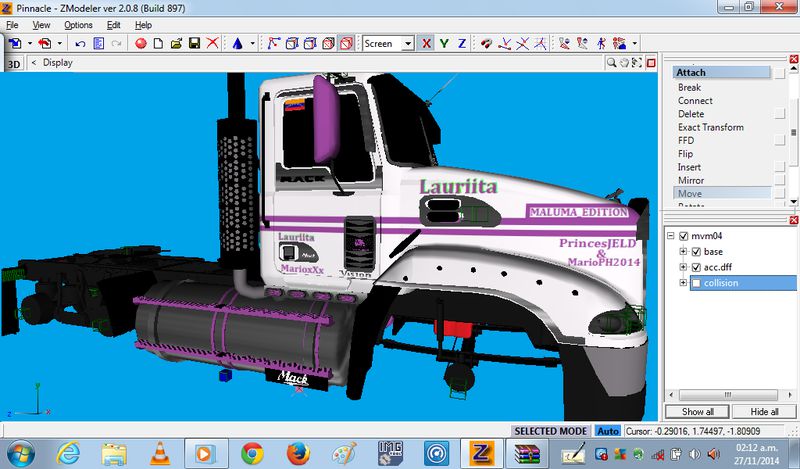Expand the collision tree node

(683, 283)
